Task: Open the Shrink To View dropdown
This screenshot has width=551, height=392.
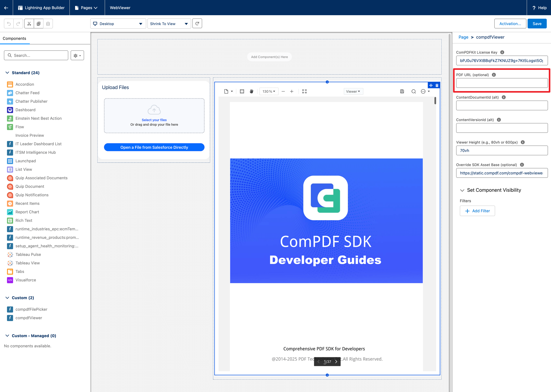Action: 169,24
